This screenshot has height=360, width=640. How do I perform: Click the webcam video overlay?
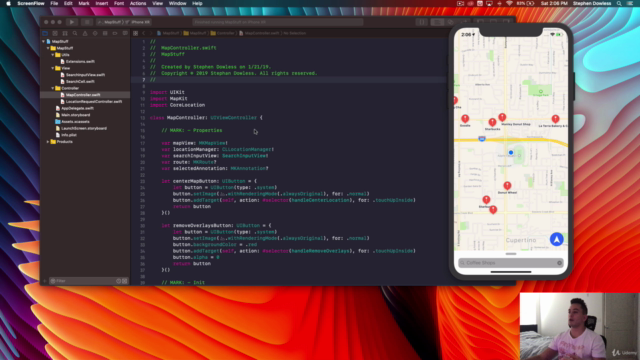580,326
